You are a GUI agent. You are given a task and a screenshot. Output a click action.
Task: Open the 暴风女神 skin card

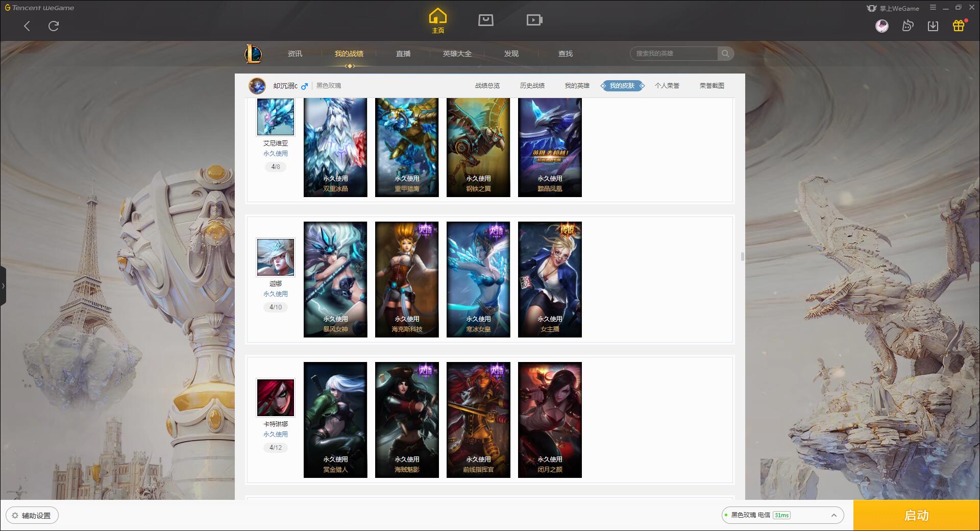coord(335,279)
